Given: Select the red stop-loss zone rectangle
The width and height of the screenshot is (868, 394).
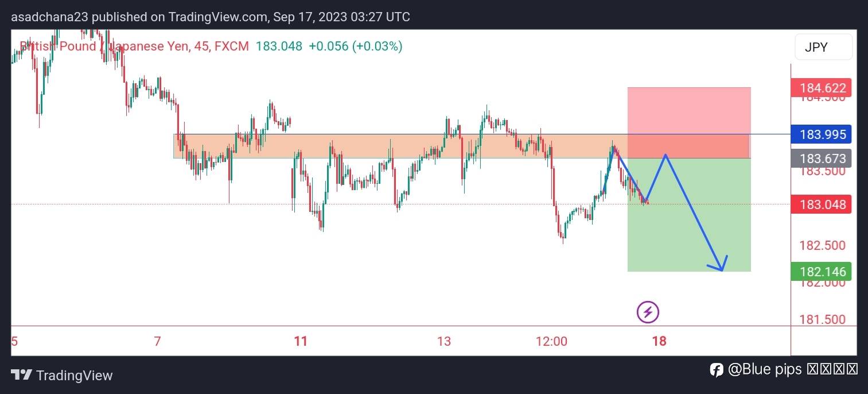Looking at the screenshot, I should click(688, 110).
